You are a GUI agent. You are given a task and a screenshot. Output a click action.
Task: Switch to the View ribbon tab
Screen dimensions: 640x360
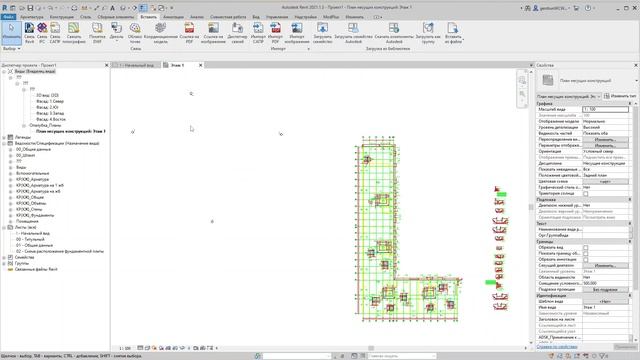click(256, 17)
